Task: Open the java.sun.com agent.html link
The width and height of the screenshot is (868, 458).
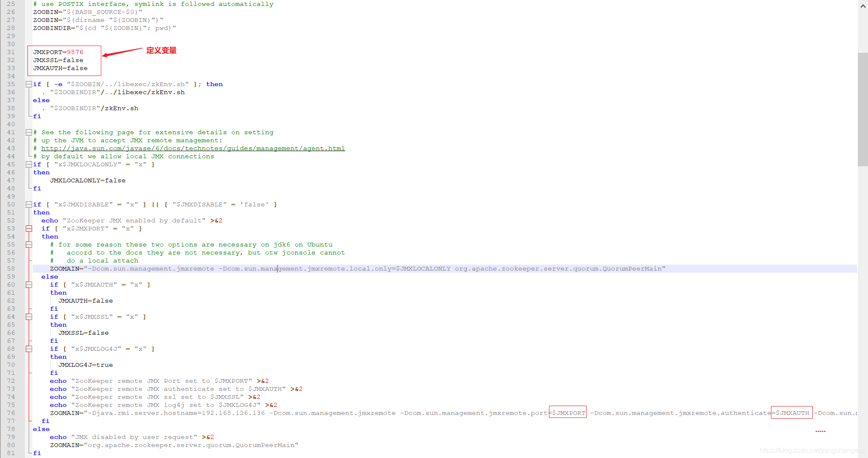Action: tap(193, 148)
